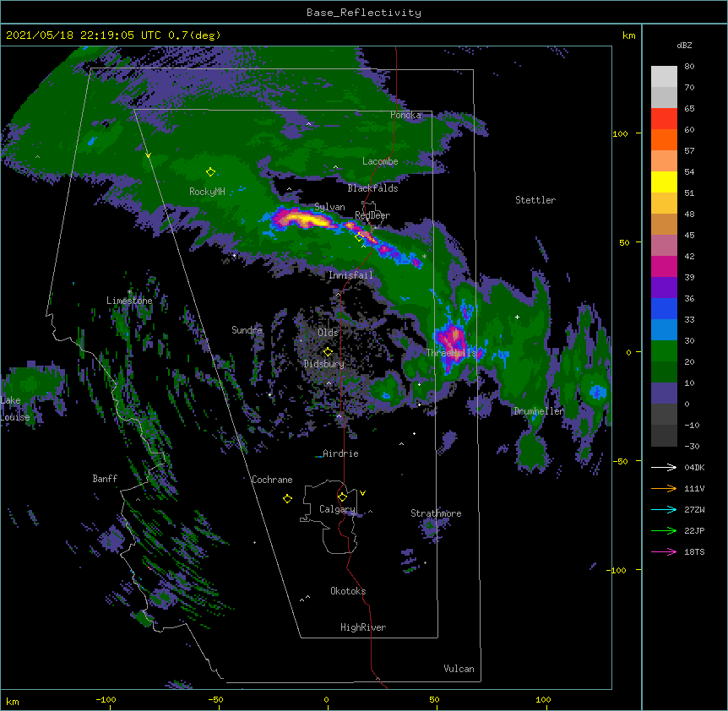Click the Drumheller label on map
The width and height of the screenshot is (728, 711).
(539, 411)
